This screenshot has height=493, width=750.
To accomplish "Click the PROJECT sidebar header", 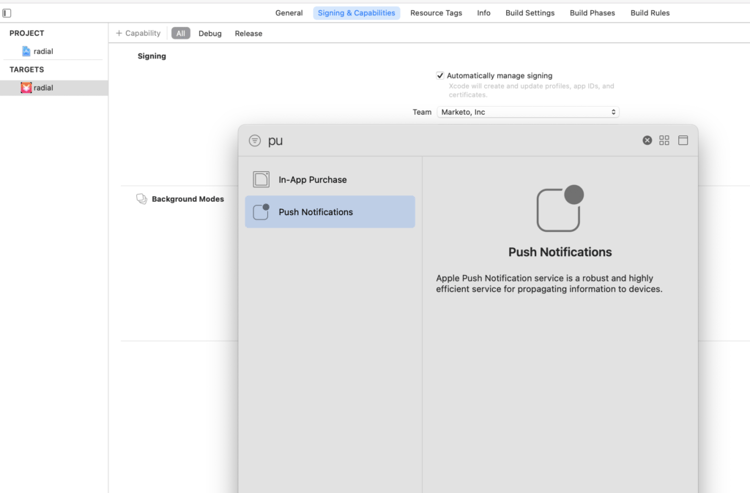I will point(27,33).
